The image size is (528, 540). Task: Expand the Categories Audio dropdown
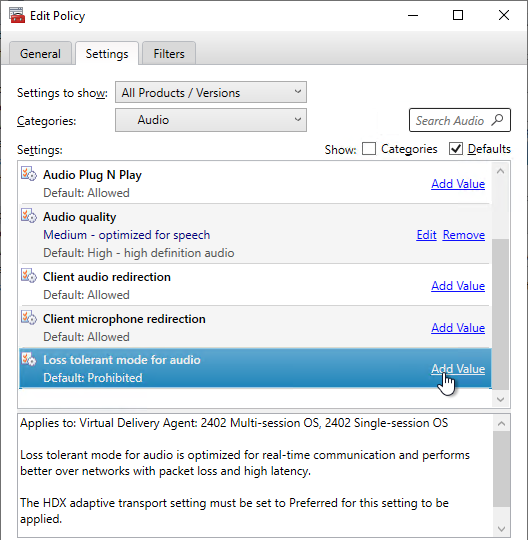click(x=211, y=120)
